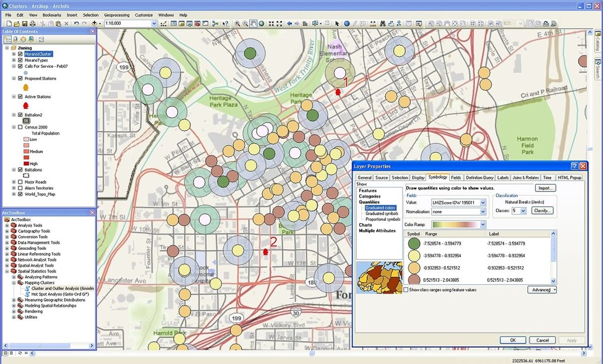Select Graduated symbols under Quantities
This screenshot has width=603, height=364.
click(x=382, y=213)
